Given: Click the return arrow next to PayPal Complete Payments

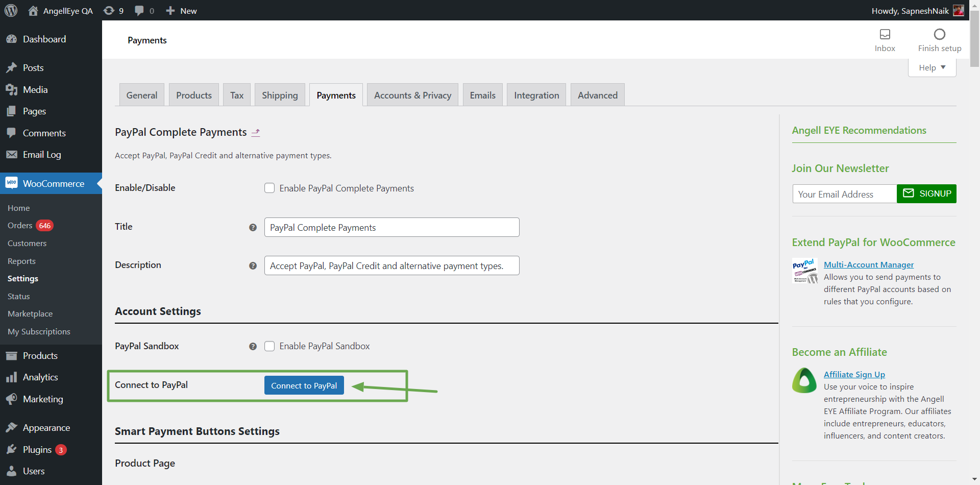Looking at the screenshot, I should (x=256, y=133).
